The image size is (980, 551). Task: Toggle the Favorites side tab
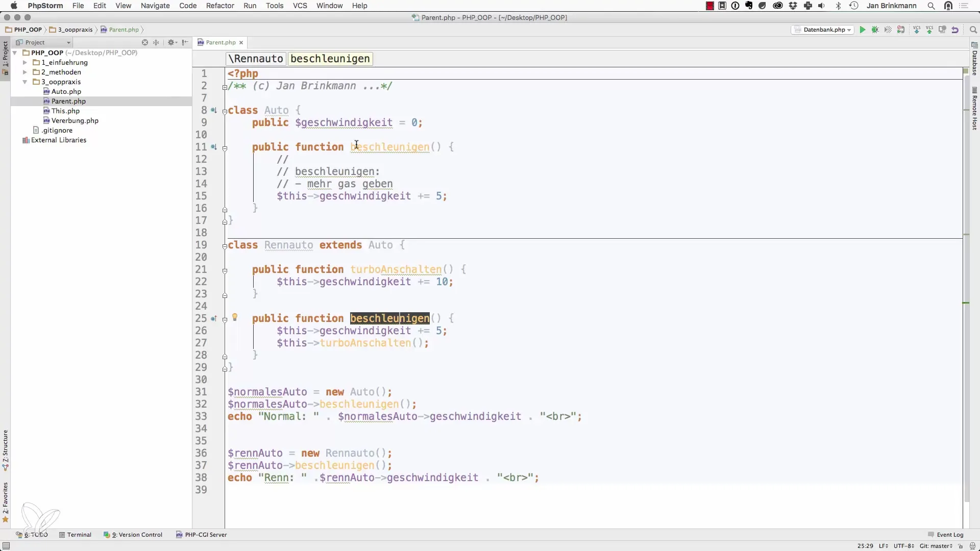[x=5, y=502]
